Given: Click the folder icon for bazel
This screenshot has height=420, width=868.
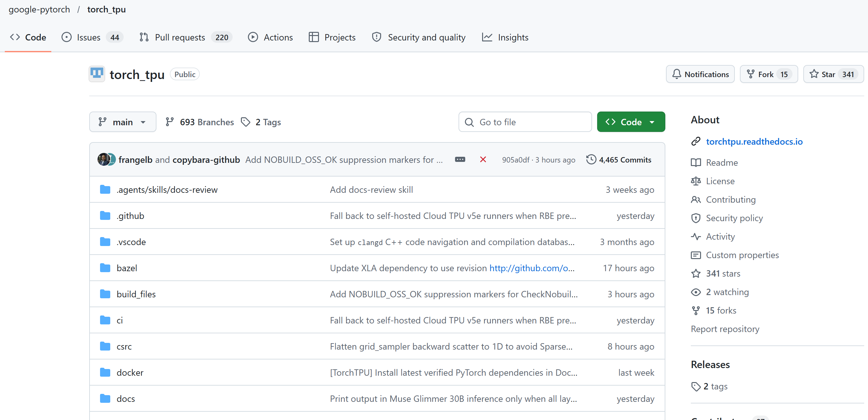Looking at the screenshot, I should [105, 268].
